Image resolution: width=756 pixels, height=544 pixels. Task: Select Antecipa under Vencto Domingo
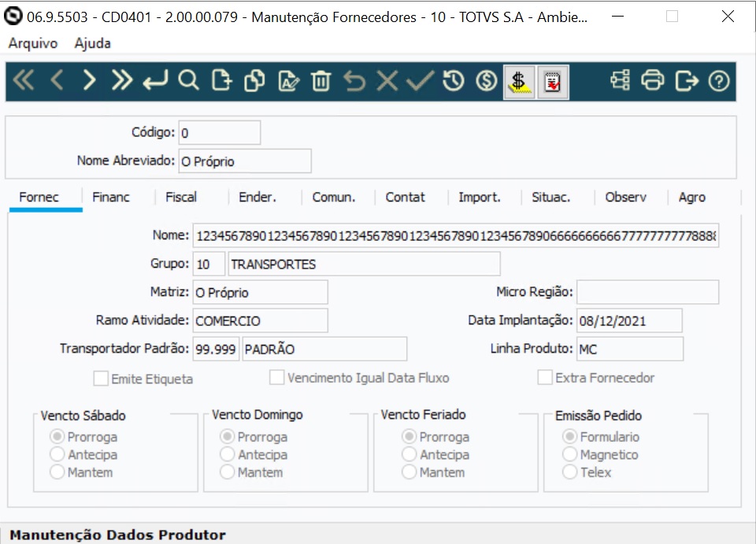click(x=227, y=454)
